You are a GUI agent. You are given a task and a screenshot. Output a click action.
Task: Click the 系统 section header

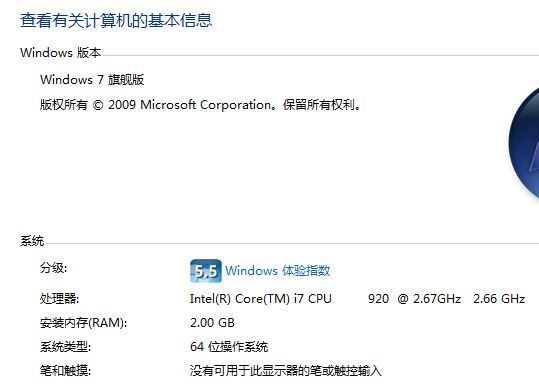click(32, 241)
